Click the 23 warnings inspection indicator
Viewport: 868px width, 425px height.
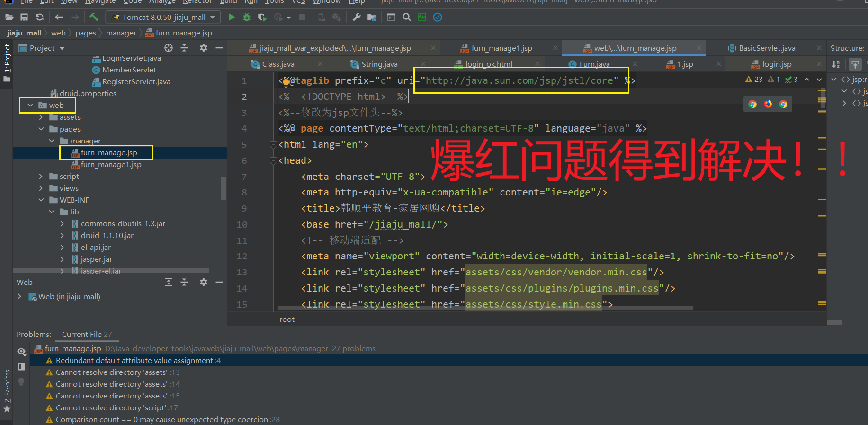click(x=754, y=80)
